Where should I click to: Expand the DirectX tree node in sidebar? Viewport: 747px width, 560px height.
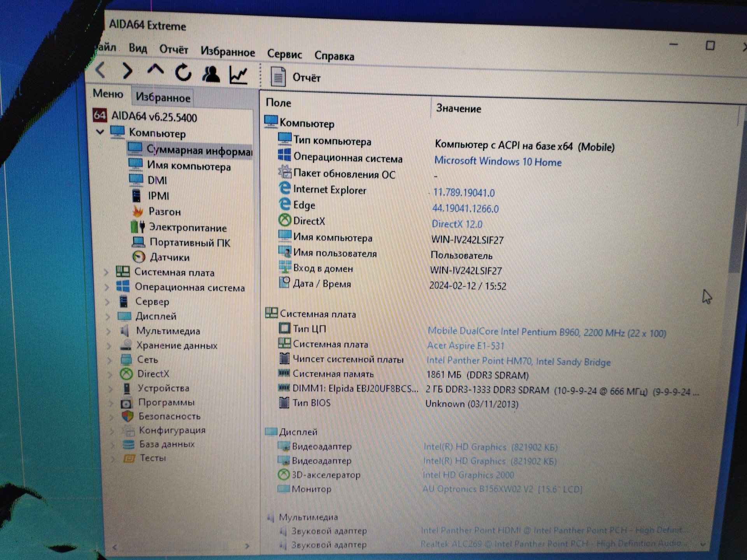pyautogui.click(x=110, y=374)
